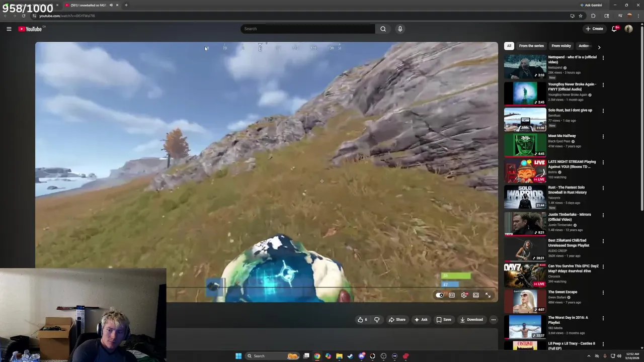Open File Explorer from the taskbar
Screen dimensions: 644x362
[x=339, y=356]
